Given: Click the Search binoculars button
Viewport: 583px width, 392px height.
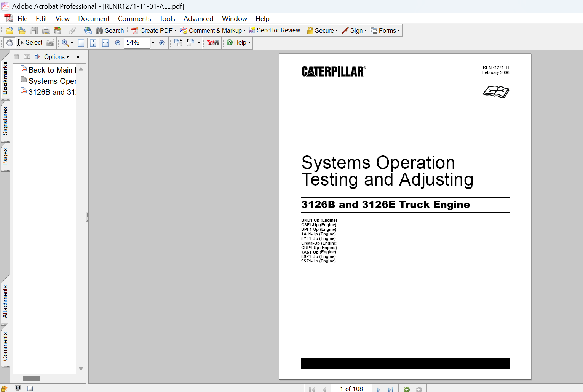Looking at the screenshot, I should 110,30.
